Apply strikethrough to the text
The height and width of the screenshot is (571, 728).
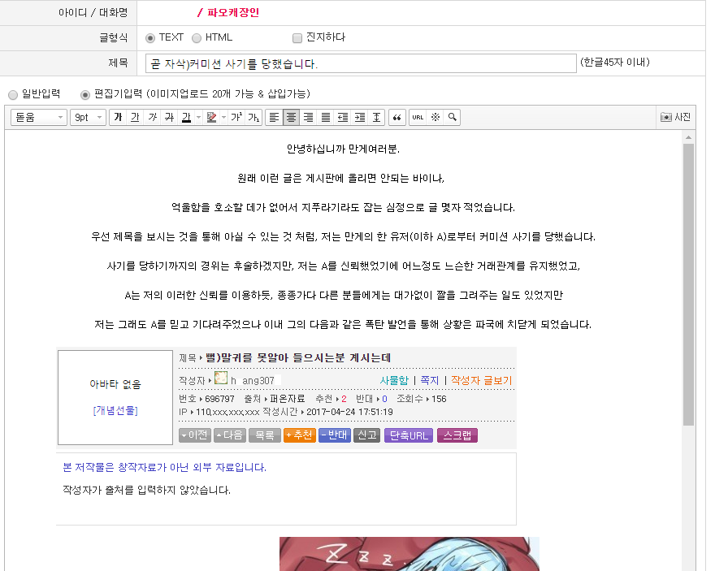(x=169, y=118)
